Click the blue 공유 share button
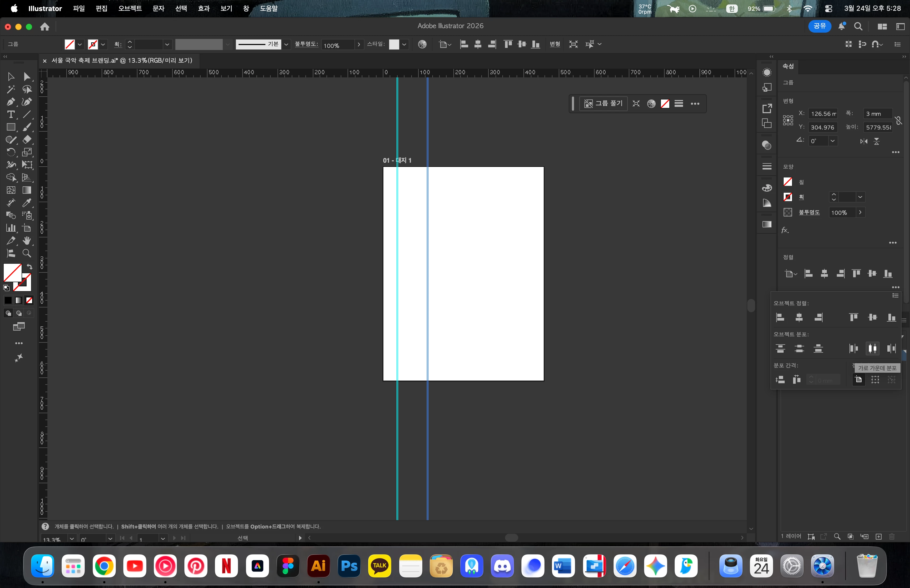This screenshot has height=588, width=910. 819,26
